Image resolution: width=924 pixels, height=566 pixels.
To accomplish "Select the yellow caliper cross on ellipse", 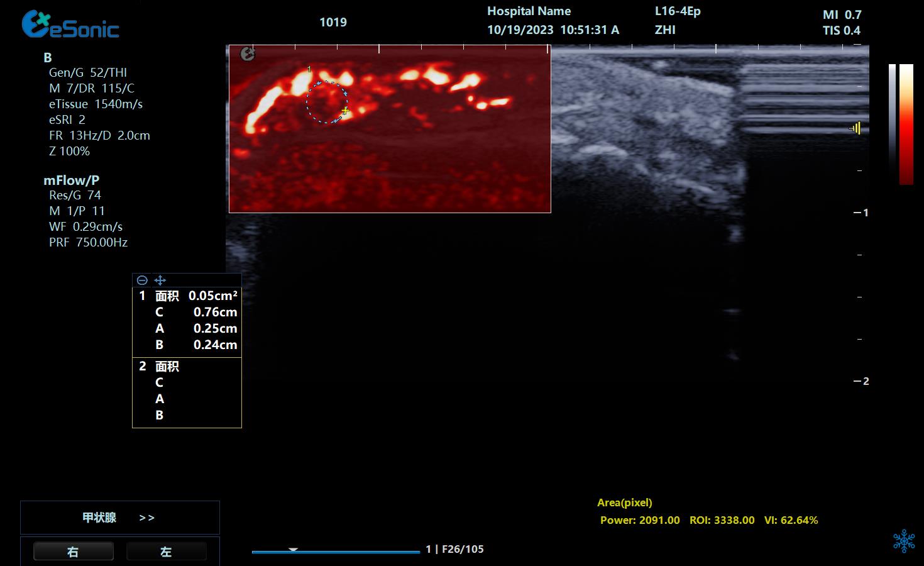I will [x=345, y=111].
